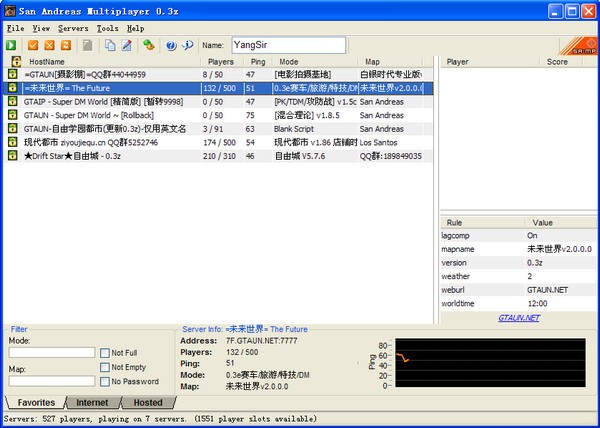Open the Servers menu
600x428 pixels.
(x=73, y=28)
